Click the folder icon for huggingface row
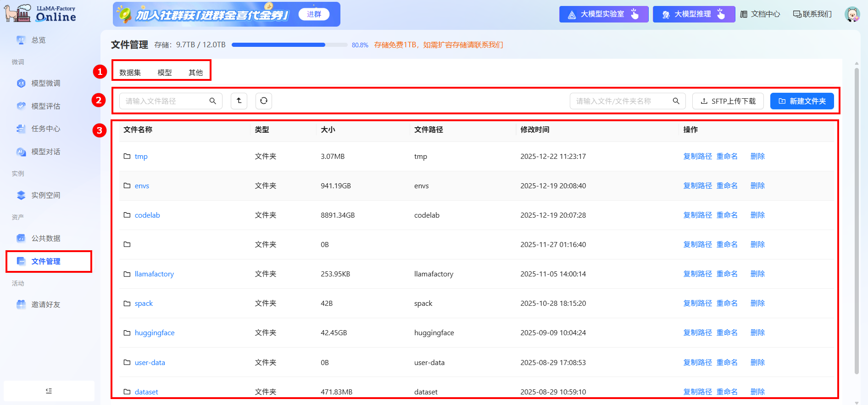This screenshot has height=405, width=868. click(x=127, y=332)
